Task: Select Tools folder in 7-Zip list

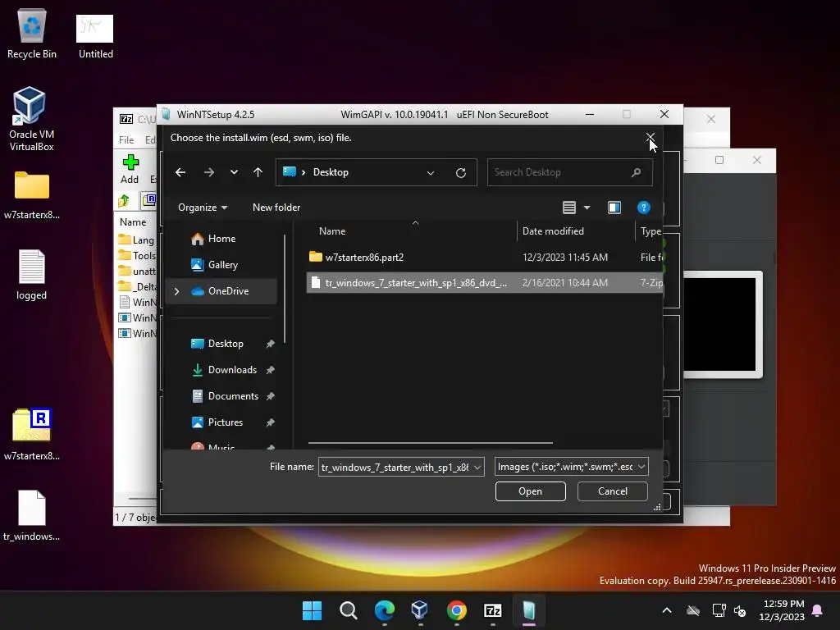Action: pos(137,256)
